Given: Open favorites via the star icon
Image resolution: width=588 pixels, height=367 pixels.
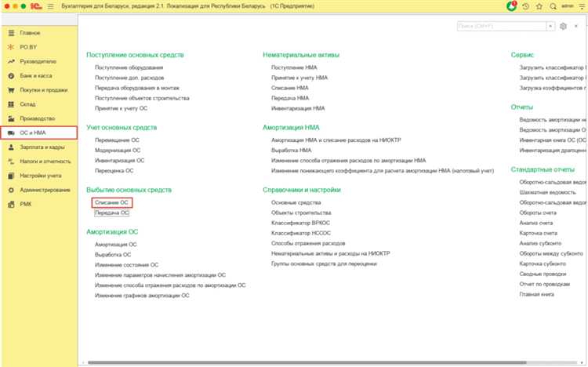Looking at the screenshot, I should point(539,6).
